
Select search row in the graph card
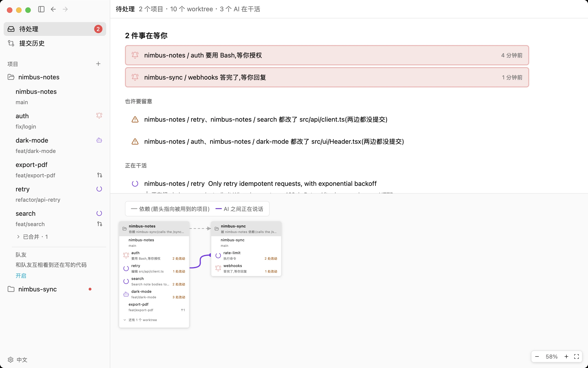pos(154,281)
